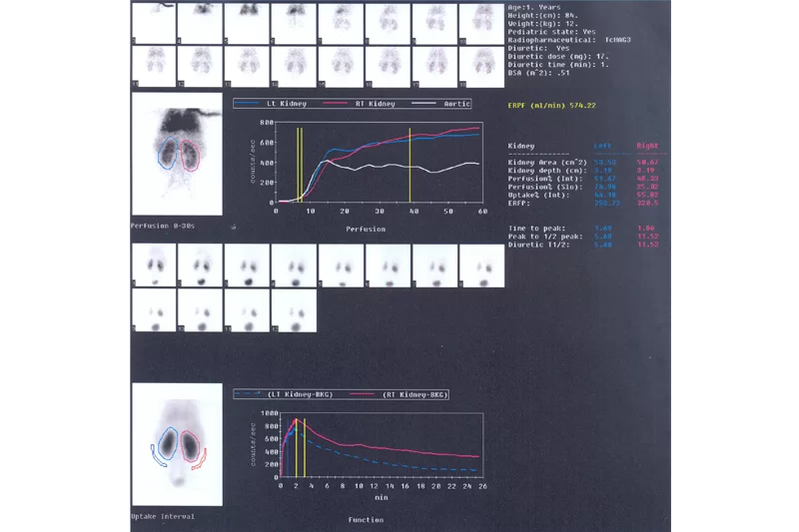Click the Right column header in kidney table
The width and height of the screenshot is (799, 532).
click(x=647, y=146)
